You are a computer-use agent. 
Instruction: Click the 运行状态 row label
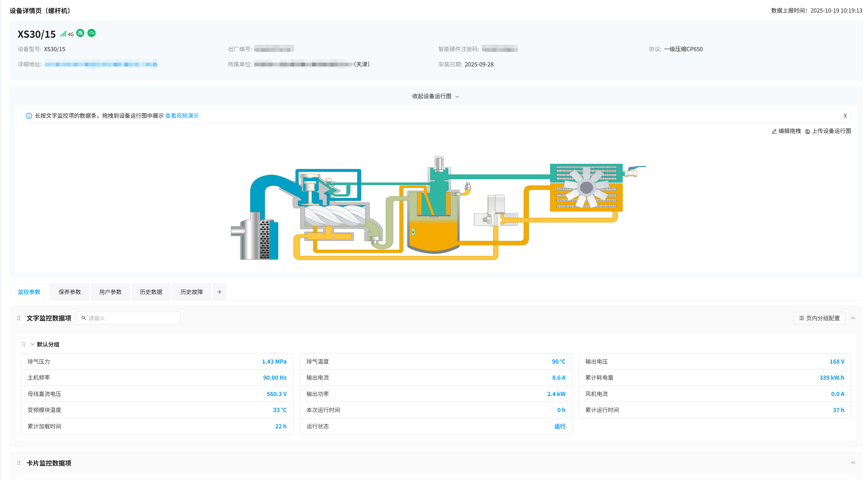coord(317,426)
